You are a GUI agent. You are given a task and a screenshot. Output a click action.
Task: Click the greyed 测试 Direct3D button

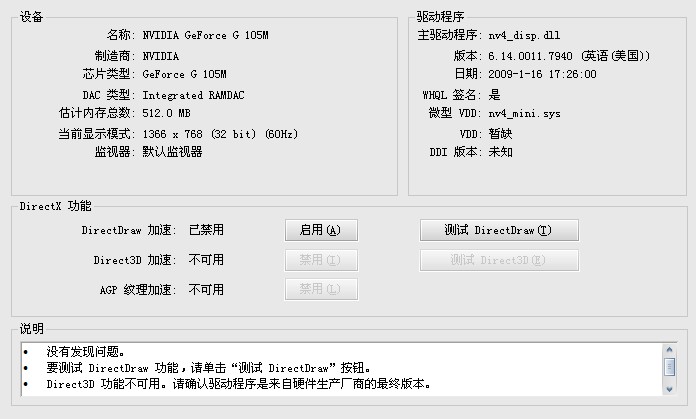point(499,260)
